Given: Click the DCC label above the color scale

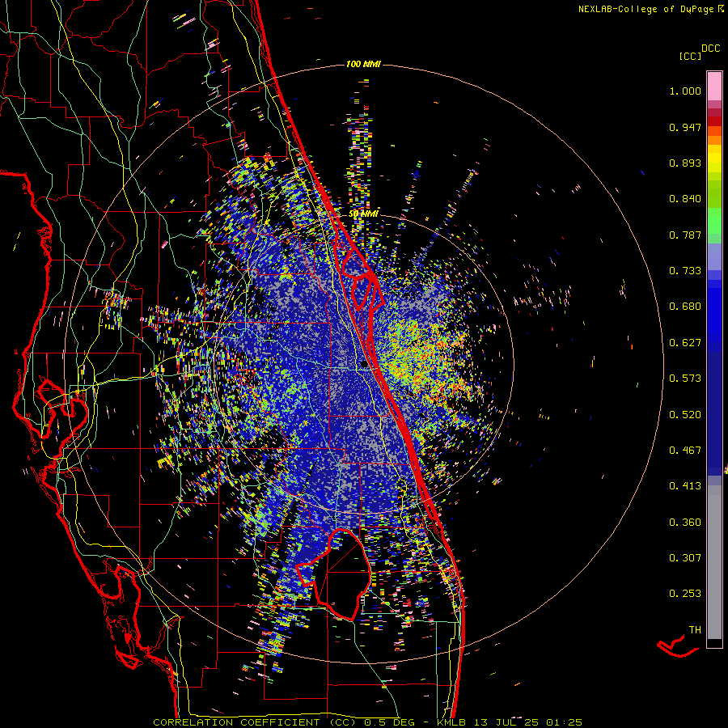Looking at the screenshot, I should (x=710, y=49).
